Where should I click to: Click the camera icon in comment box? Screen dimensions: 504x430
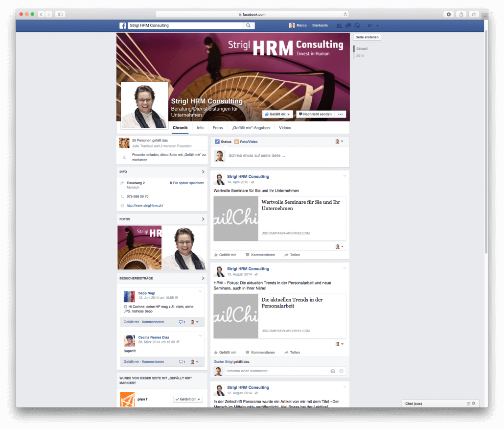coord(333,371)
